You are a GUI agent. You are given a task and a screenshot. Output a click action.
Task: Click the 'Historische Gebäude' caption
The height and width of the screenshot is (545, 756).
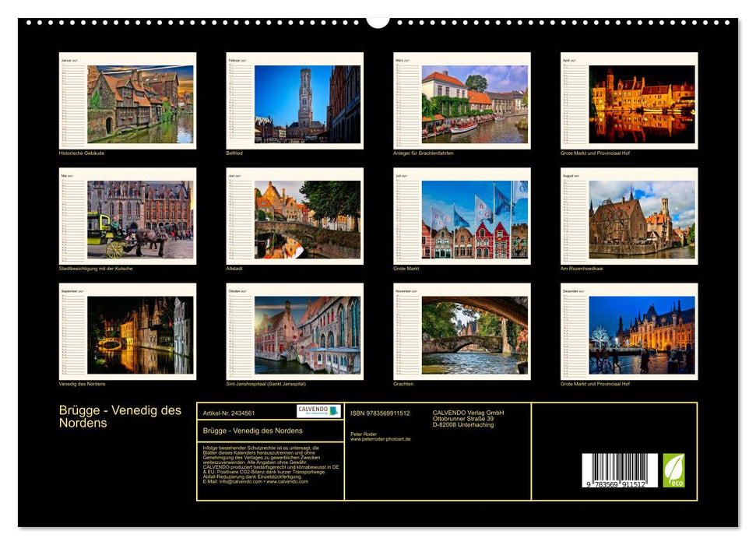(82, 153)
